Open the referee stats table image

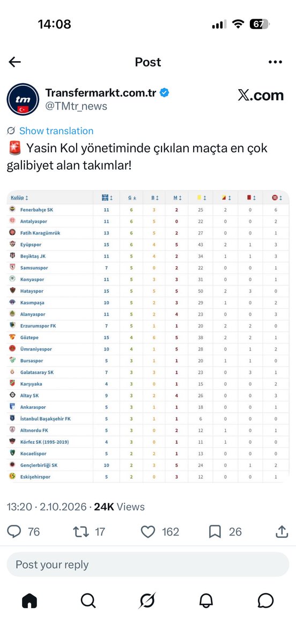click(148, 336)
